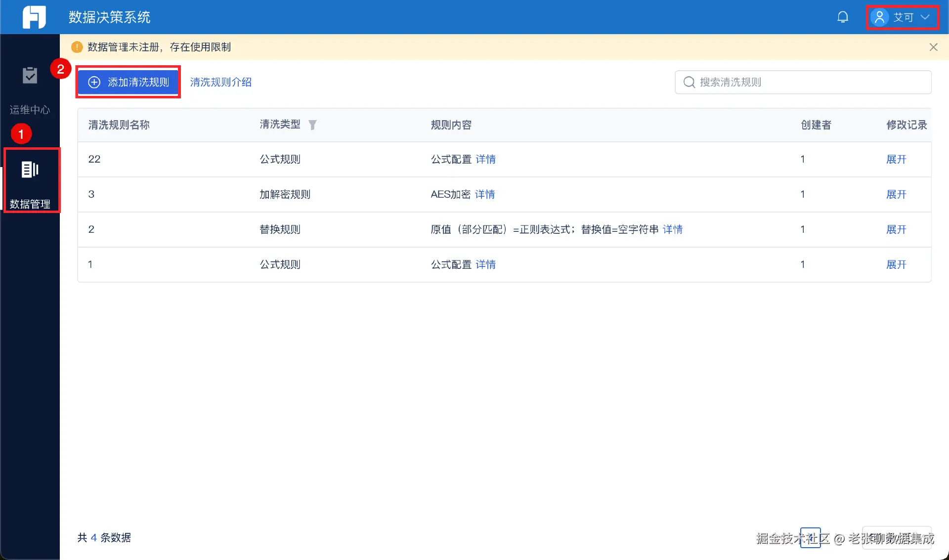This screenshot has height=560, width=949.
Task: Open 详情 for rule 22 公式配置
Action: [485, 159]
